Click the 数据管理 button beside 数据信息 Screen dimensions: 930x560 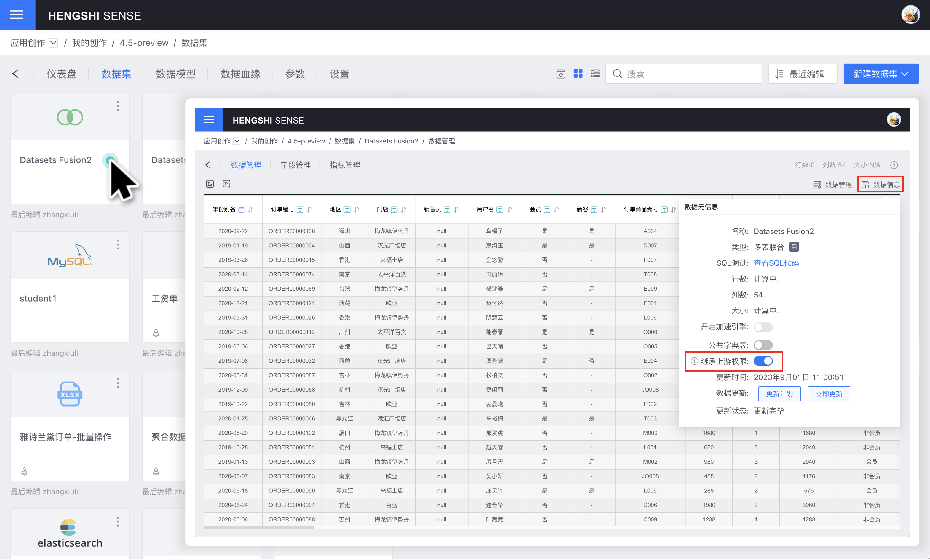point(832,185)
